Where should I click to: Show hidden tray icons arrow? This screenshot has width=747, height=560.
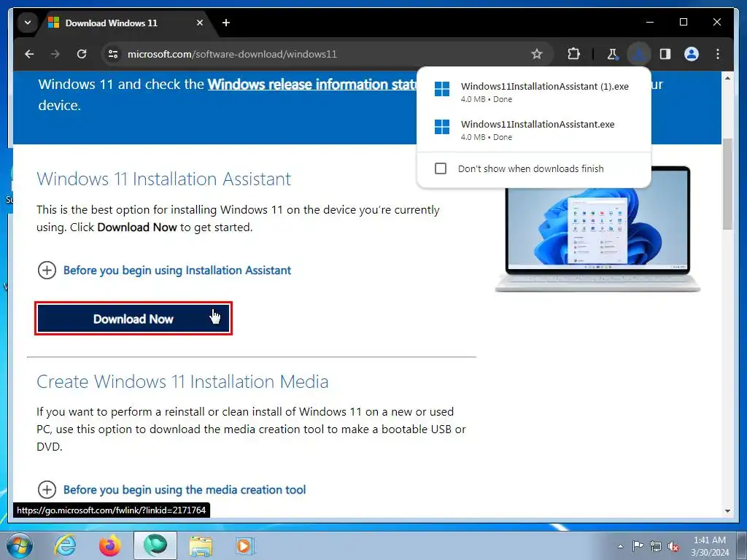tap(620, 546)
